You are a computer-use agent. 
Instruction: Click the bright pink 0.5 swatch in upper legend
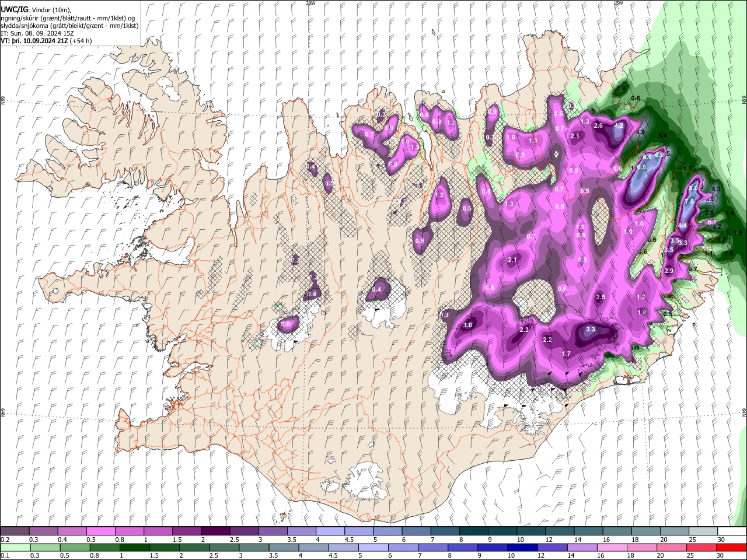coord(100,531)
